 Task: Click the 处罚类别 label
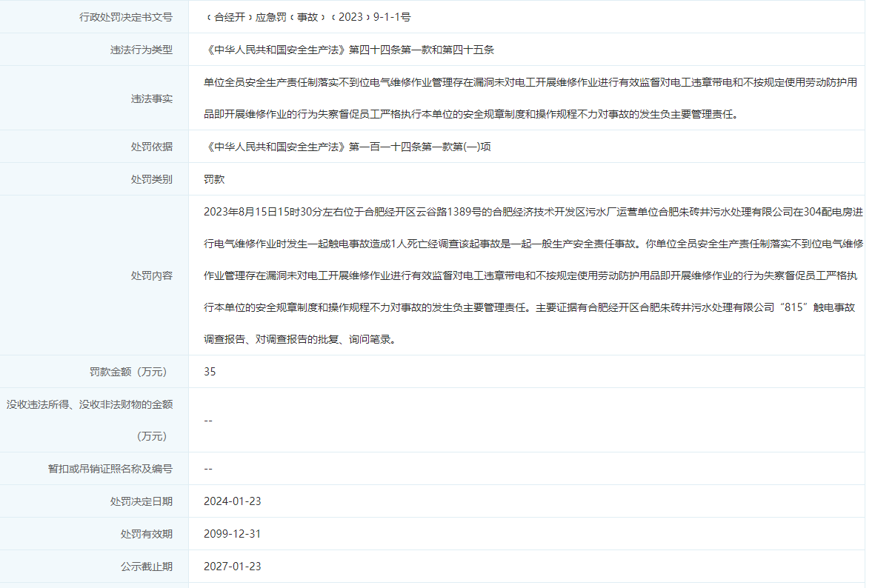(x=152, y=179)
